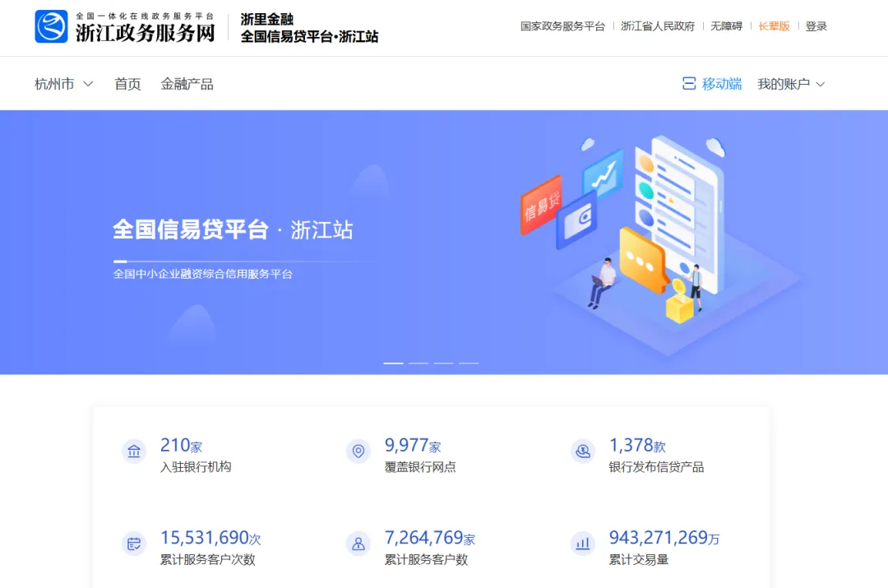Click the 累计服务客户数 label
Screen dimensions: 888x588
[x=427, y=560]
